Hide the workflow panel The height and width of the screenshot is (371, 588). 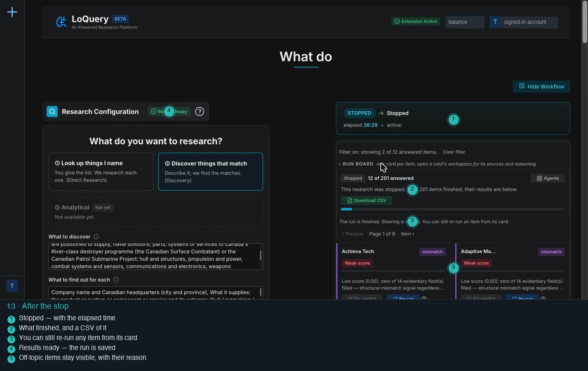point(541,87)
